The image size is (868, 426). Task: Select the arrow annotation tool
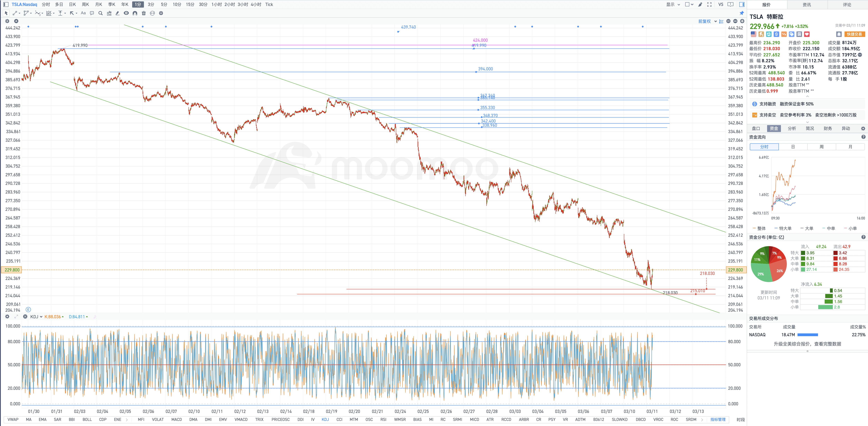click(72, 13)
